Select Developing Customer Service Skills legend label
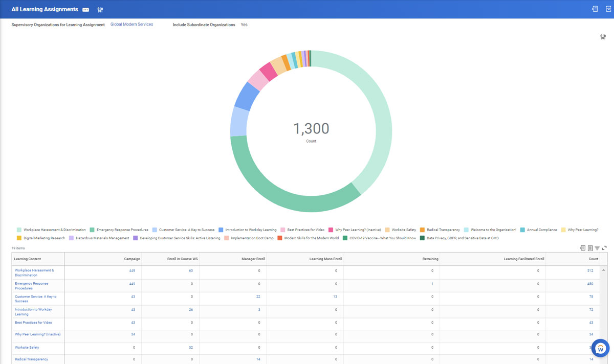 (x=180, y=238)
